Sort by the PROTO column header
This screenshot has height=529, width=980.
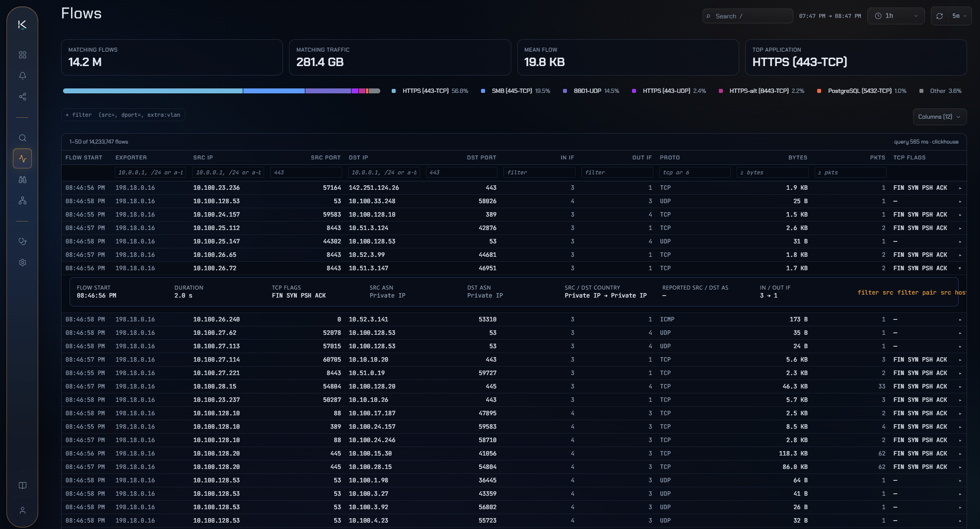coord(670,157)
